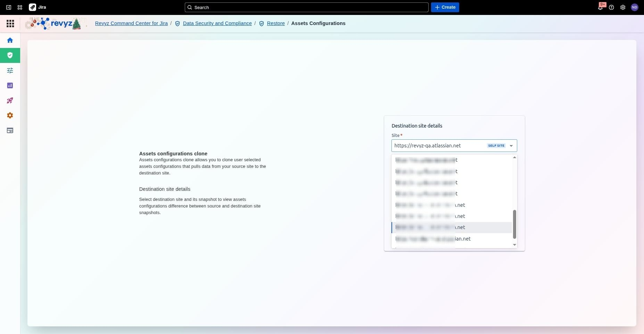644x334 pixels.
Task: Open the Restore breadcrumb link
Action: click(x=275, y=23)
